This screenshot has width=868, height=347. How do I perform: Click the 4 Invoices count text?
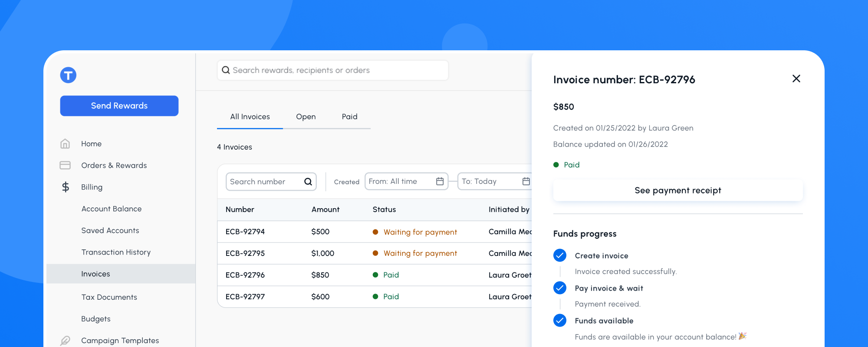point(234,147)
